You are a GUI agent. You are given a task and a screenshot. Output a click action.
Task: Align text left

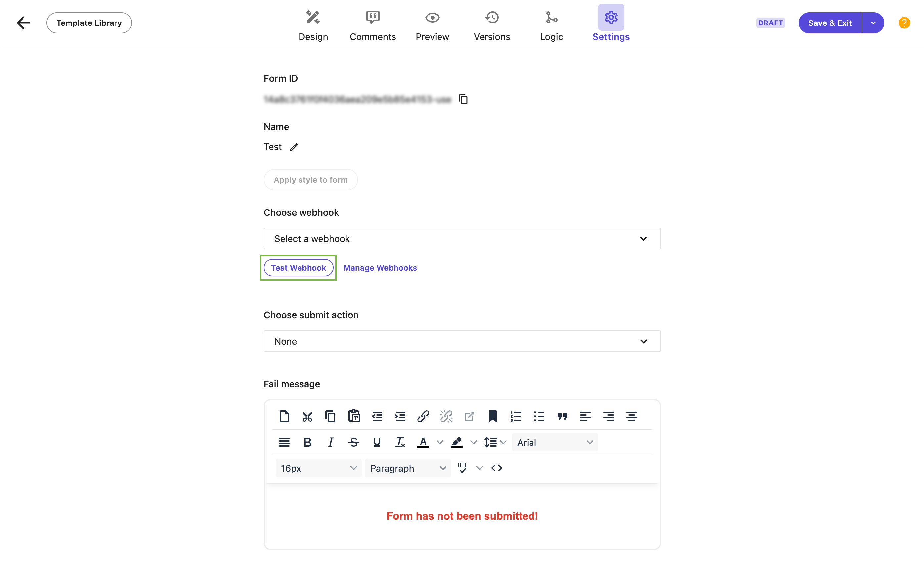tap(585, 416)
